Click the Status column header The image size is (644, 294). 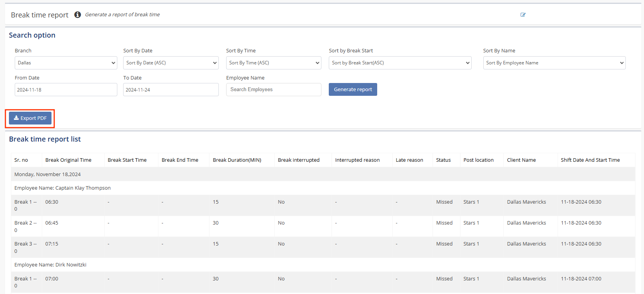pos(443,160)
